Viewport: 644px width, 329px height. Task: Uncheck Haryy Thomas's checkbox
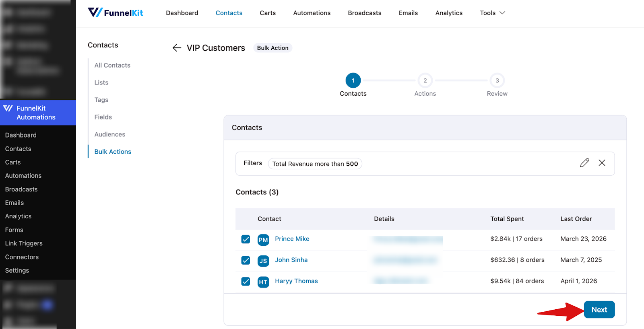click(x=246, y=282)
